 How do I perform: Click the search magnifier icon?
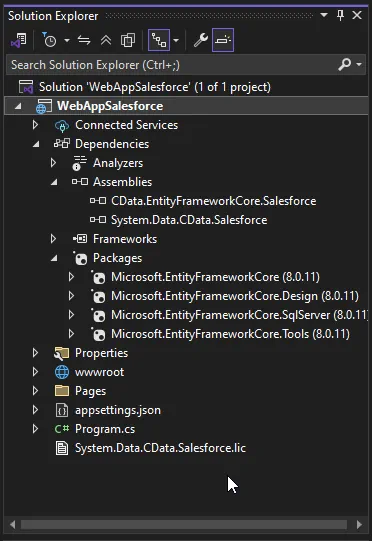pyautogui.click(x=344, y=65)
